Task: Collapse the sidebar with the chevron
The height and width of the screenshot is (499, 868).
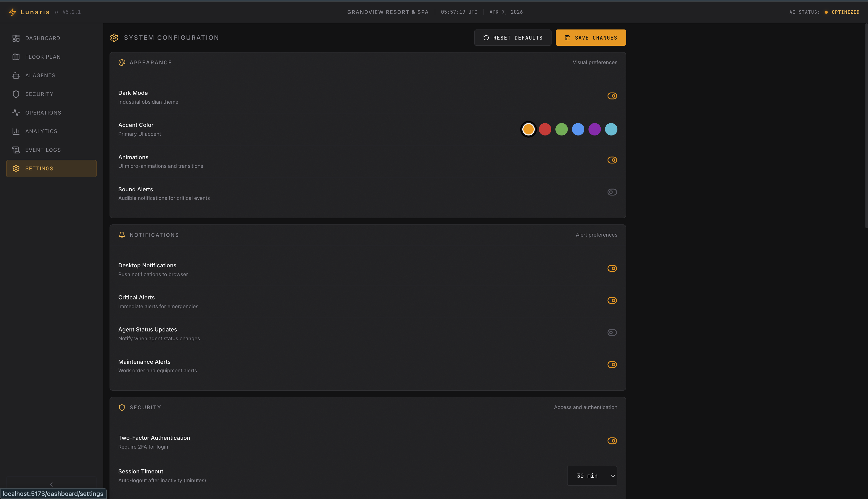Action: pos(51,484)
